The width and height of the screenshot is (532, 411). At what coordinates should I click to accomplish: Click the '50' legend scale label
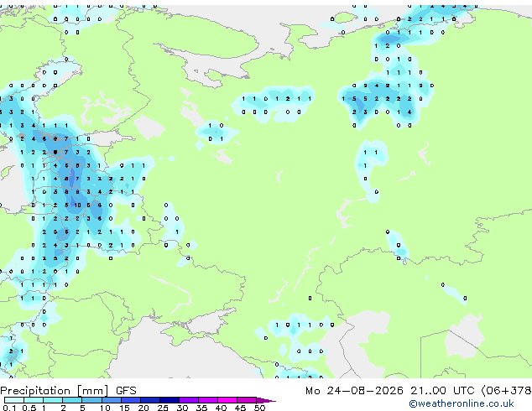click(259, 408)
